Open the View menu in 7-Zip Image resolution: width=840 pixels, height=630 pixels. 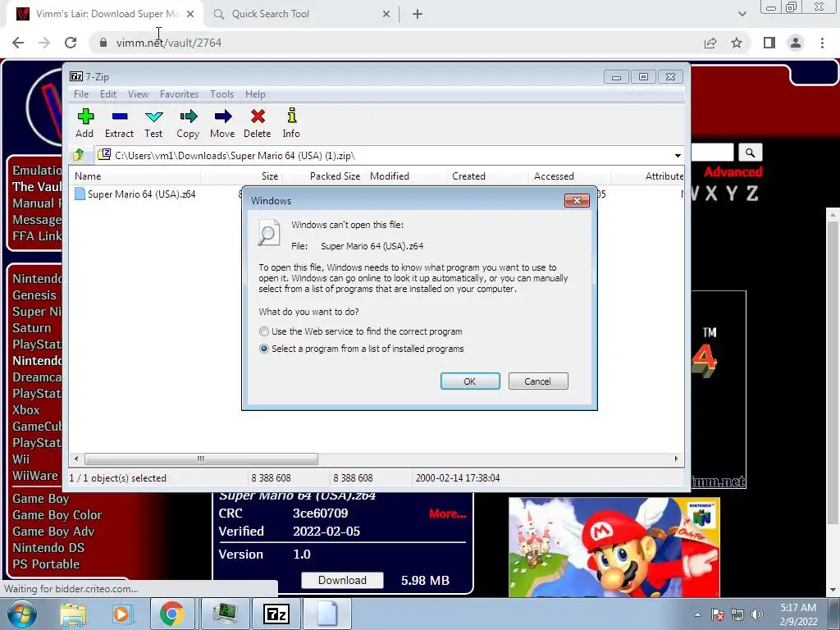click(138, 94)
